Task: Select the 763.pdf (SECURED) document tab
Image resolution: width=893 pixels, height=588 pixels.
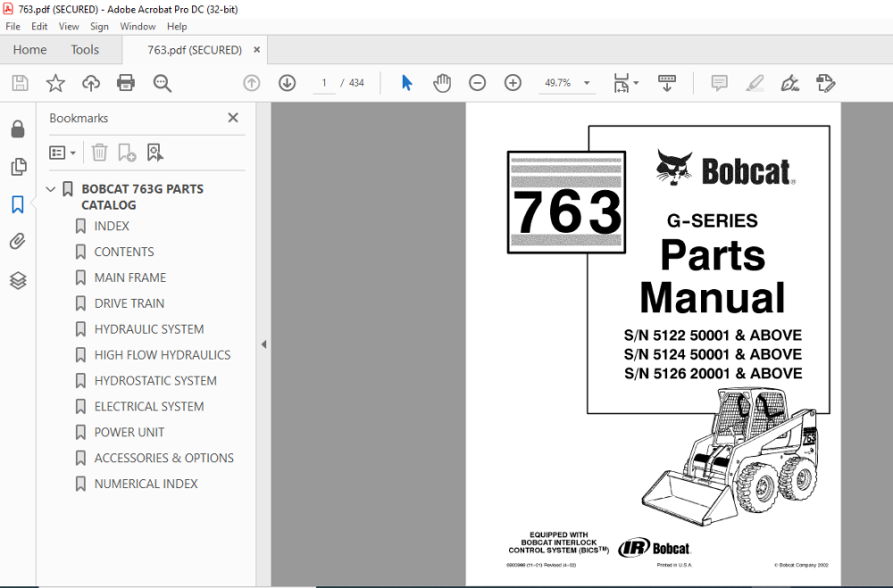Action: tap(195, 50)
